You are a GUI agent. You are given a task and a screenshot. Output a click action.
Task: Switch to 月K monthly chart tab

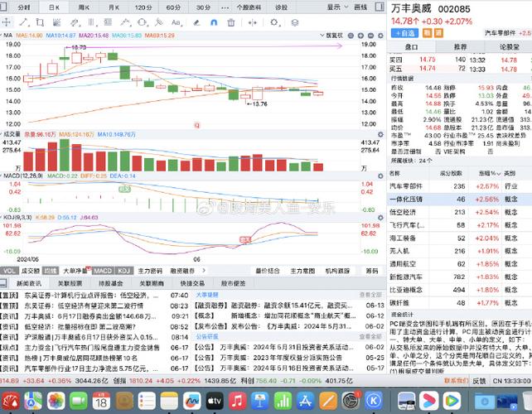(114, 7)
